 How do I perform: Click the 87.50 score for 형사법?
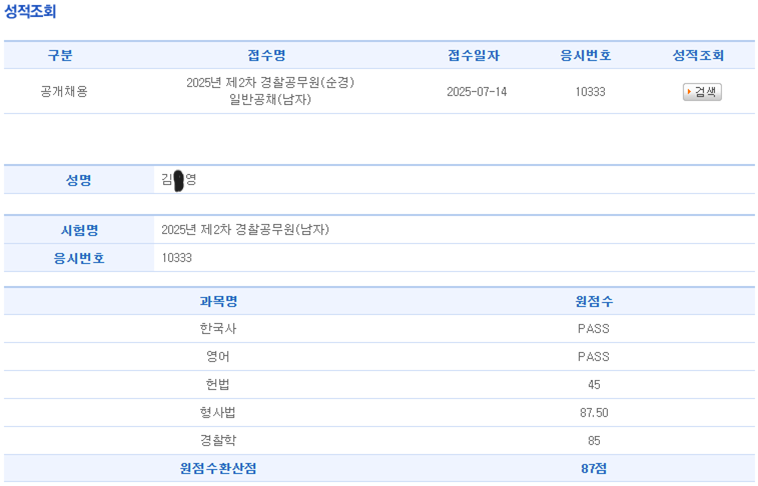pyautogui.click(x=593, y=413)
